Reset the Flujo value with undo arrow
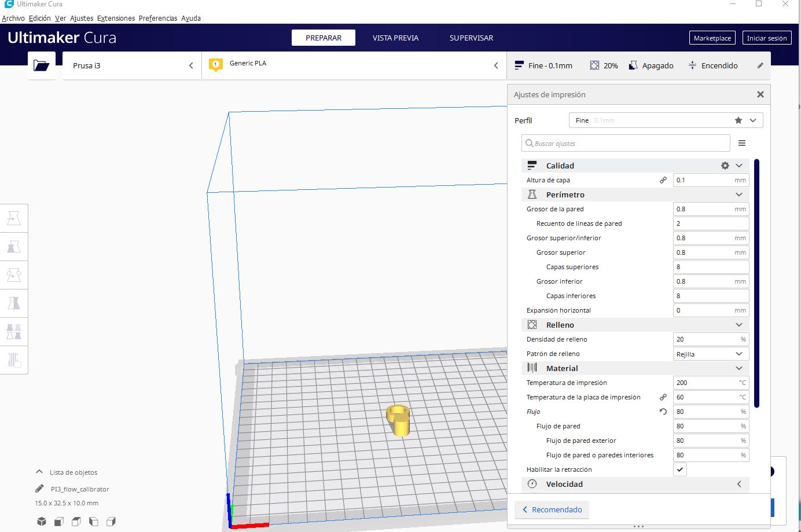 coord(663,412)
